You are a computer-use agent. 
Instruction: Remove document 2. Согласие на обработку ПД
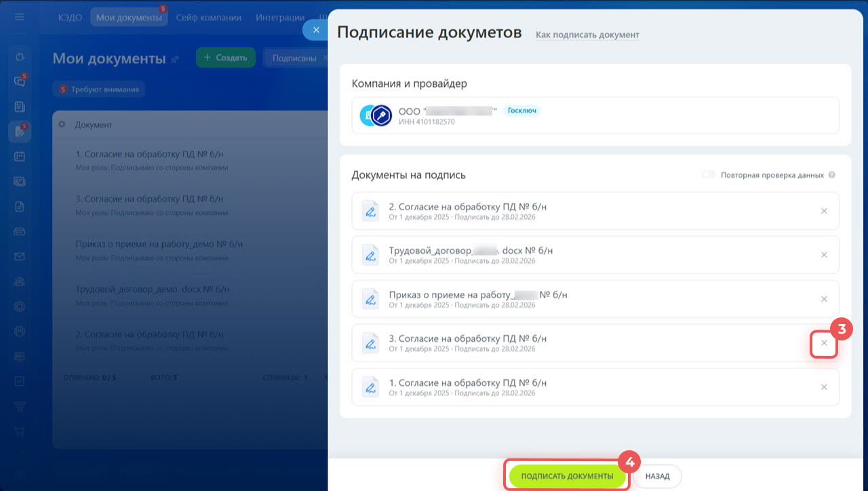pyautogui.click(x=824, y=211)
